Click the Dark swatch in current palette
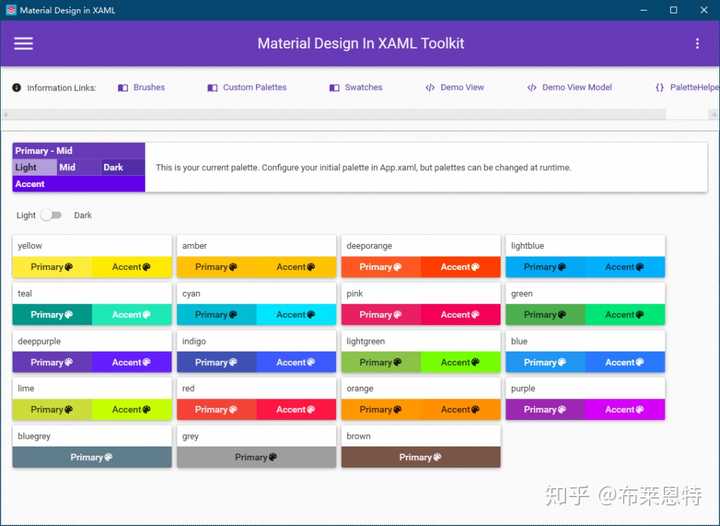Viewport: 720px width, 526px height. pos(123,168)
